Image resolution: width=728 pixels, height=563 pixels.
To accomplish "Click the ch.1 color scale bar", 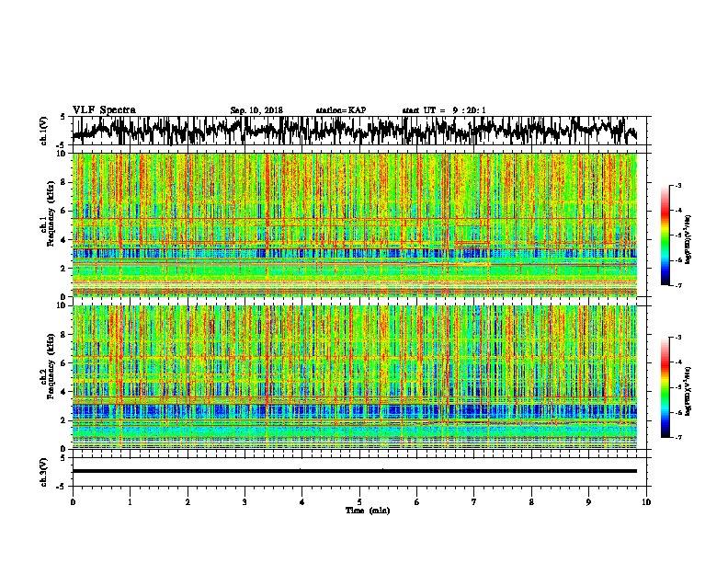I will coord(665,236).
